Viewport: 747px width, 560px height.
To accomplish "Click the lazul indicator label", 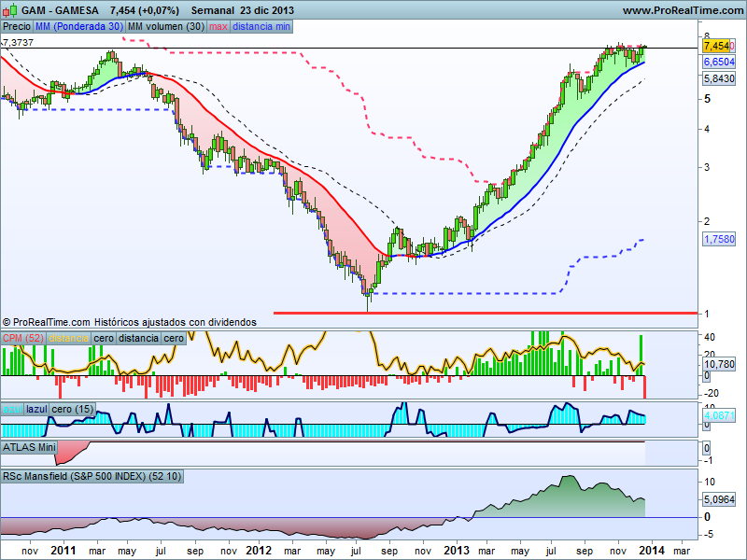I will coord(36,410).
